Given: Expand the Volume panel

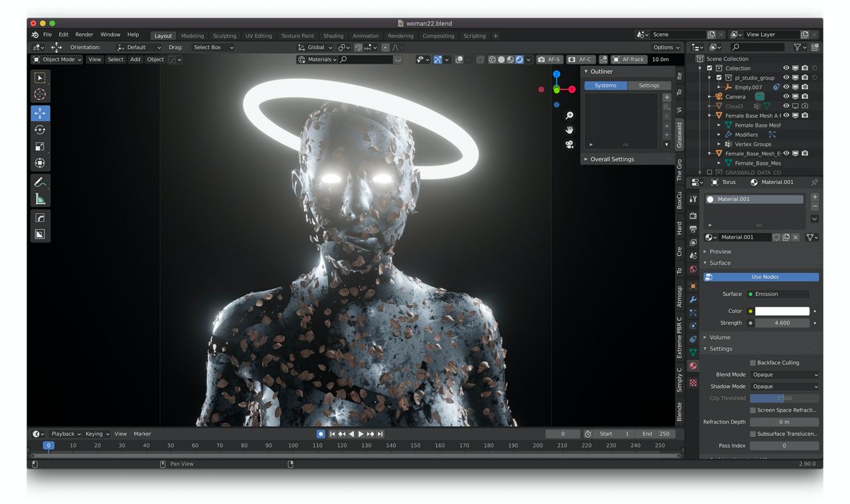Looking at the screenshot, I should (720, 337).
